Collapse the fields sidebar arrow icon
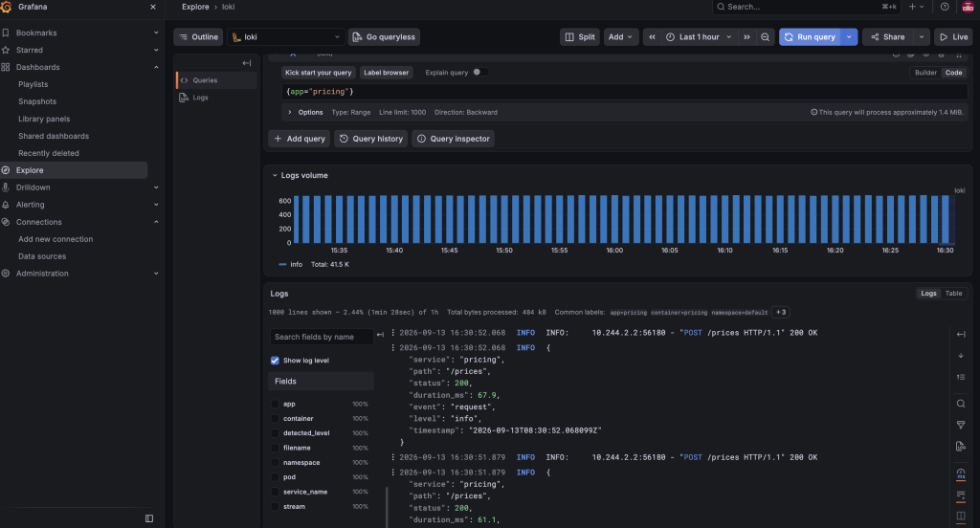The width and height of the screenshot is (980, 528). coord(380,334)
